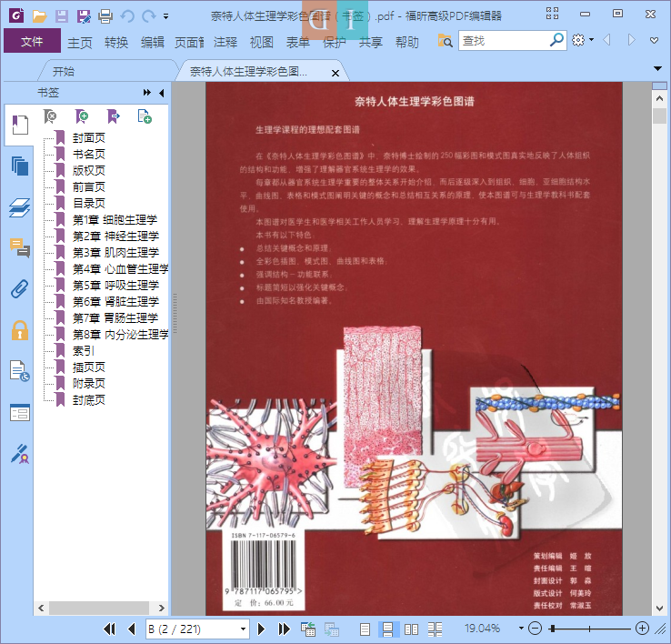The image size is (671, 644).
Task: Toggle continuous page view mode
Action: 387,629
